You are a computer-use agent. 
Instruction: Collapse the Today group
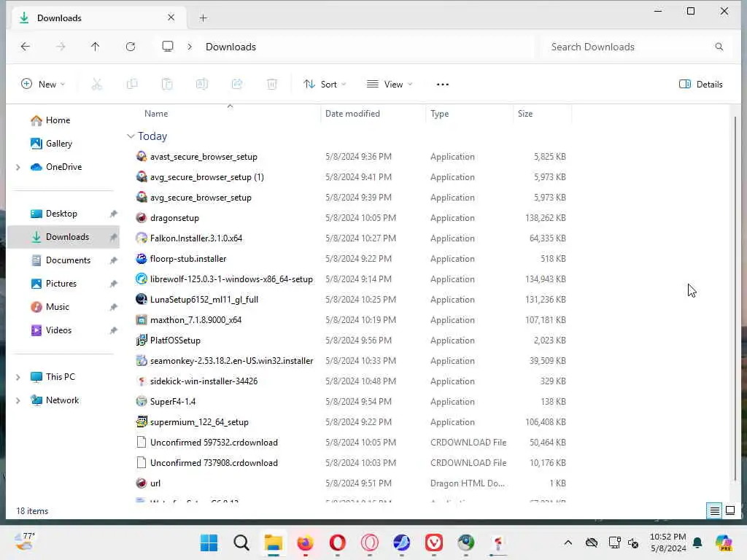pyautogui.click(x=131, y=136)
